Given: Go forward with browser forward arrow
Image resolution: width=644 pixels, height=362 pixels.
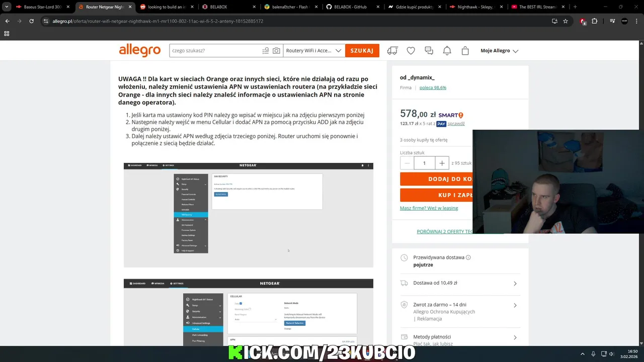Looking at the screenshot, I should [19, 21].
